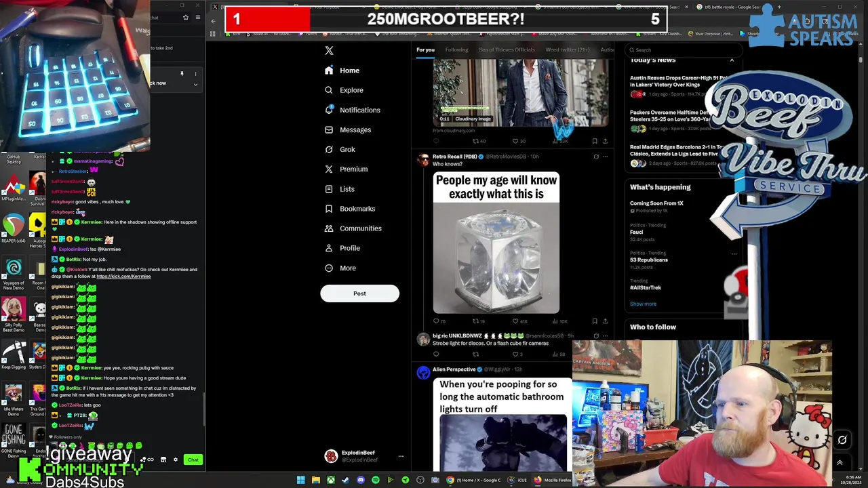868x488 pixels.
Task: Open the Fauci trending topic
Action: tap(636, 232)
